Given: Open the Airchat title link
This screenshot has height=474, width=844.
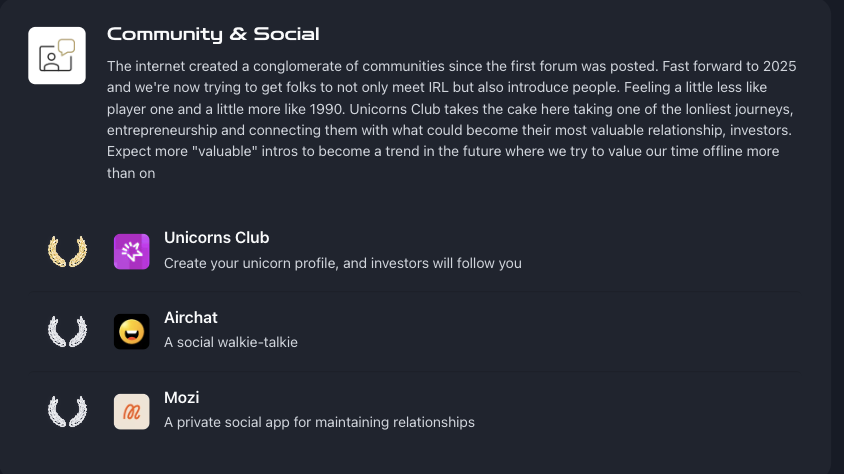Looking at the screenshot, I should pyautogui.click(x=191, y=318).
